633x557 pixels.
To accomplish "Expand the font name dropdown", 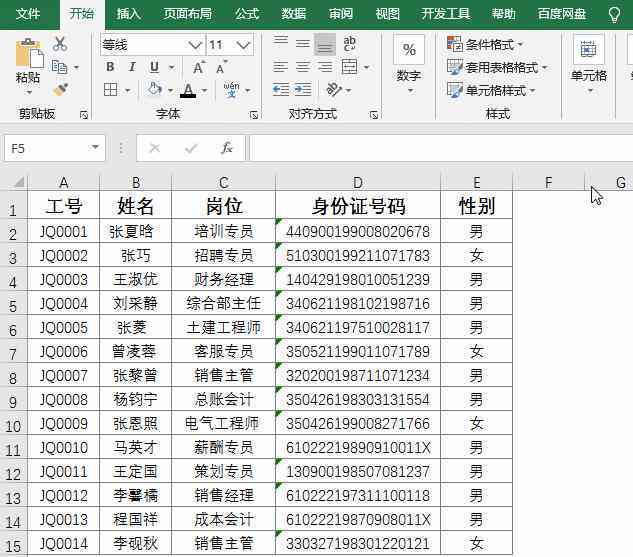I will (195, 44).
